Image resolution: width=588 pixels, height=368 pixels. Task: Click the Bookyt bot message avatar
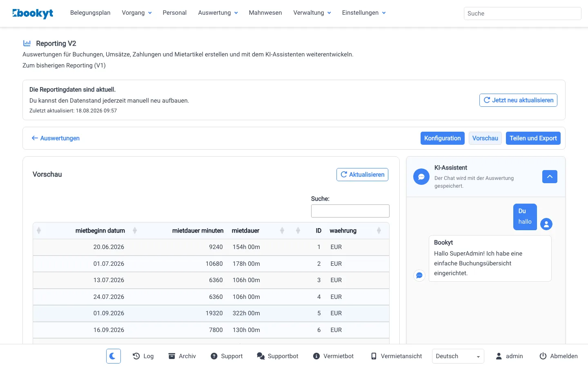click(x=419, y=275)
